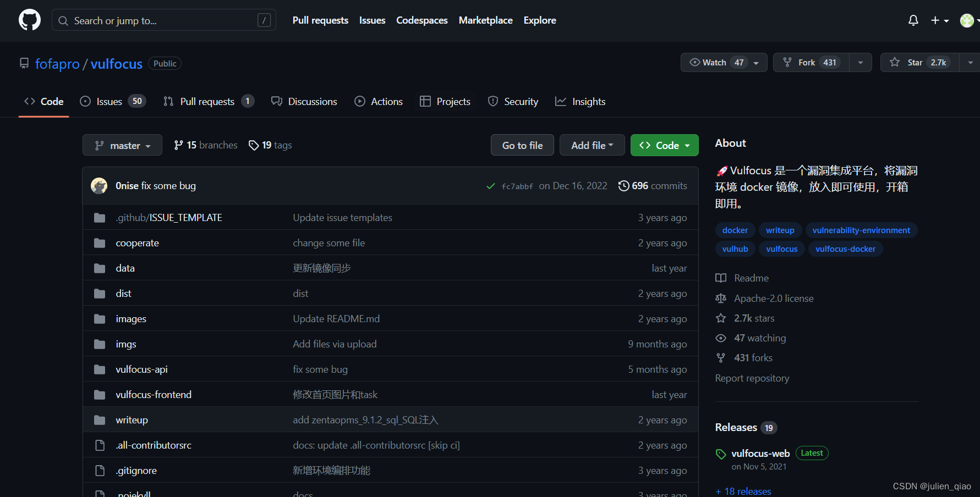Screen dimensions: 980x497
Task: Open the .all-contributorsrc file
Action: coord(154,445)
